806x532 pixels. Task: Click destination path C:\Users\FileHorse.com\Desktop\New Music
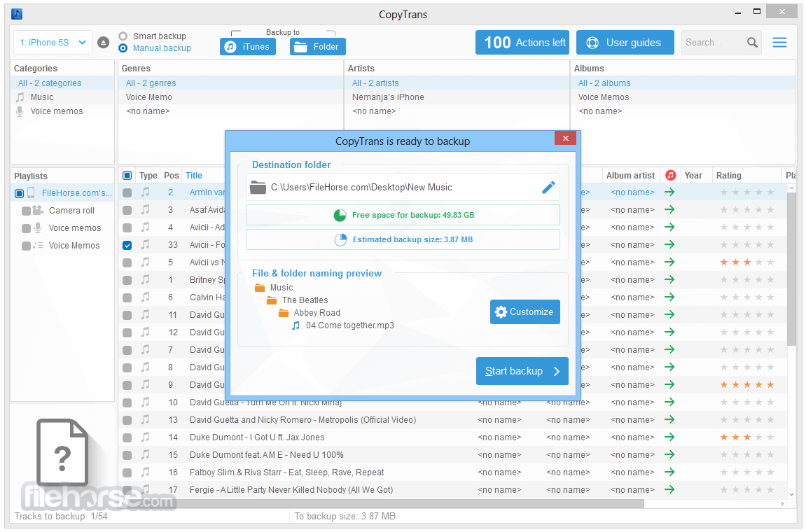point(361,188)
